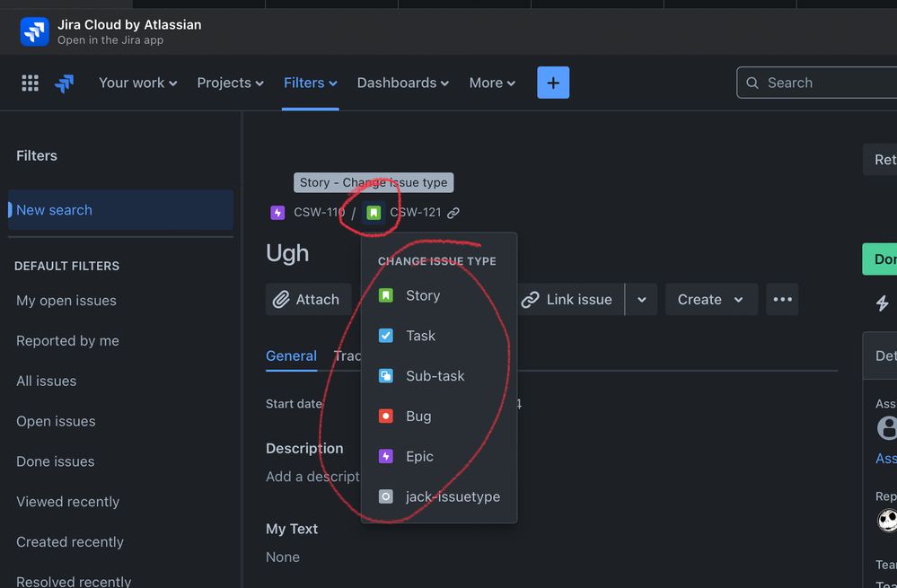Click the blue Task checkmark icon
This screenshot has height=588, width=897.
(x=385, y=336)
